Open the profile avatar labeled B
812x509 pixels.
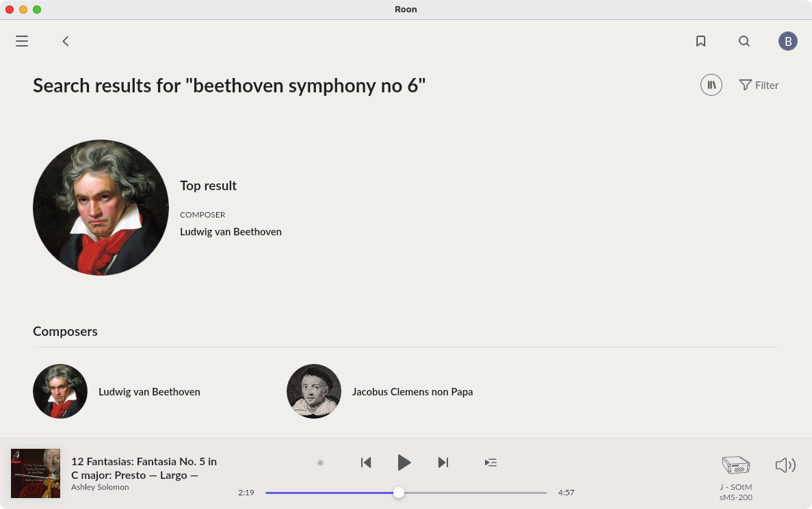coord(787,41)
